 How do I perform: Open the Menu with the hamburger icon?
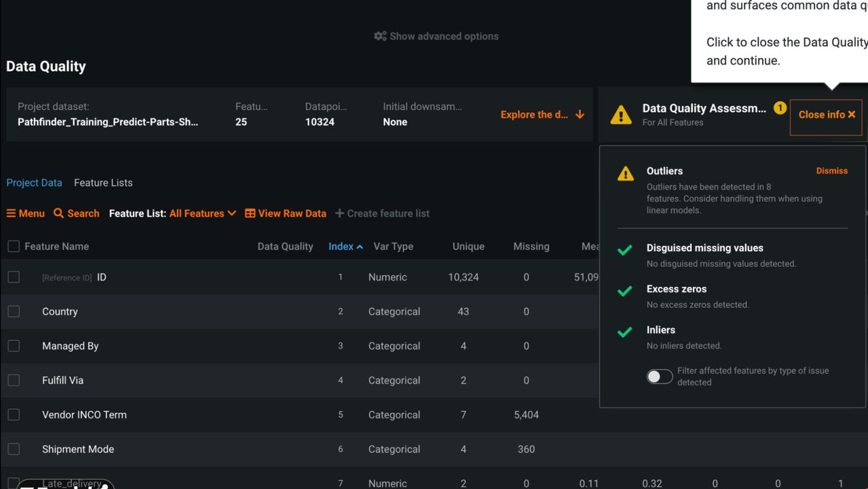click(12, 213)
